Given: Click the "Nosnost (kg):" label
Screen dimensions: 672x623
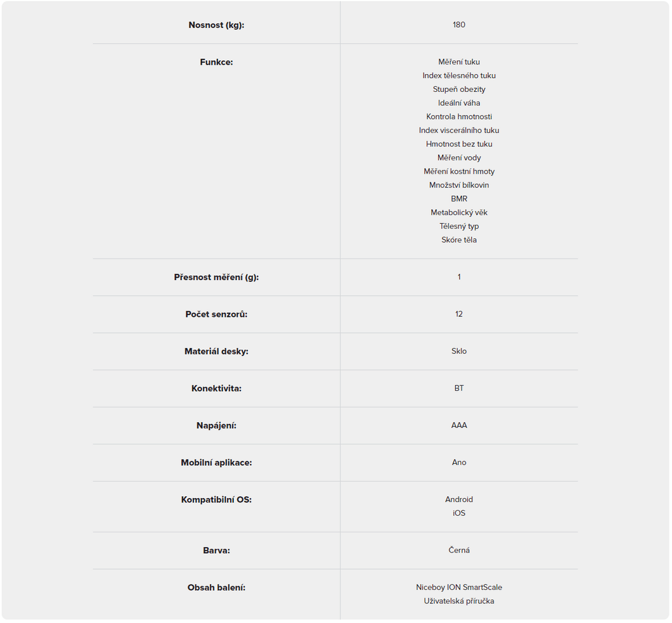Looking at the screenshot, I should tap(216, 25).
